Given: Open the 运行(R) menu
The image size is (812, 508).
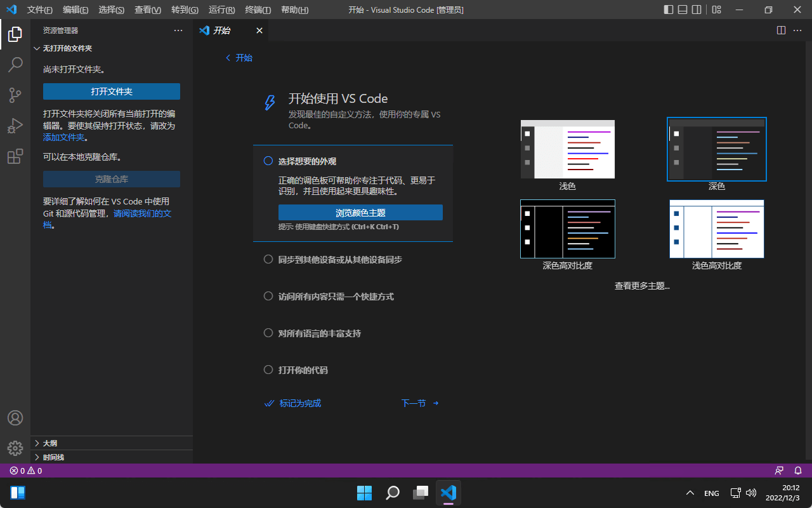Looking at the screenshot, I should [x=221, y=10].
